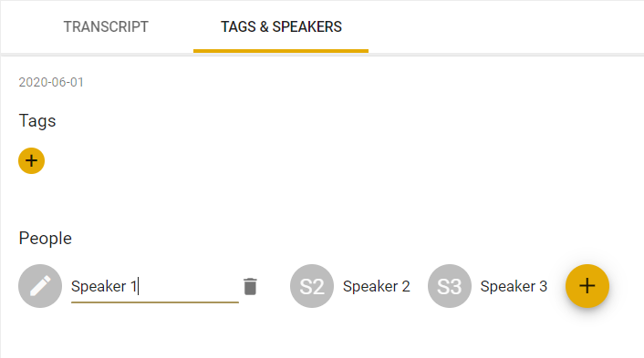Click the 2020-06-01 date text
The image size is (644, 358).
[51, 82]
